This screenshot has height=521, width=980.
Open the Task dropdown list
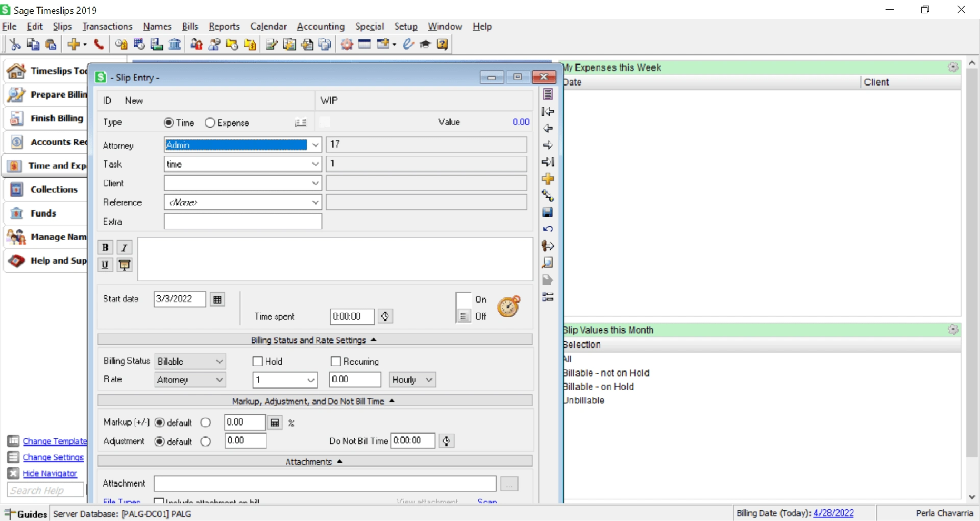tap(315, 164)
